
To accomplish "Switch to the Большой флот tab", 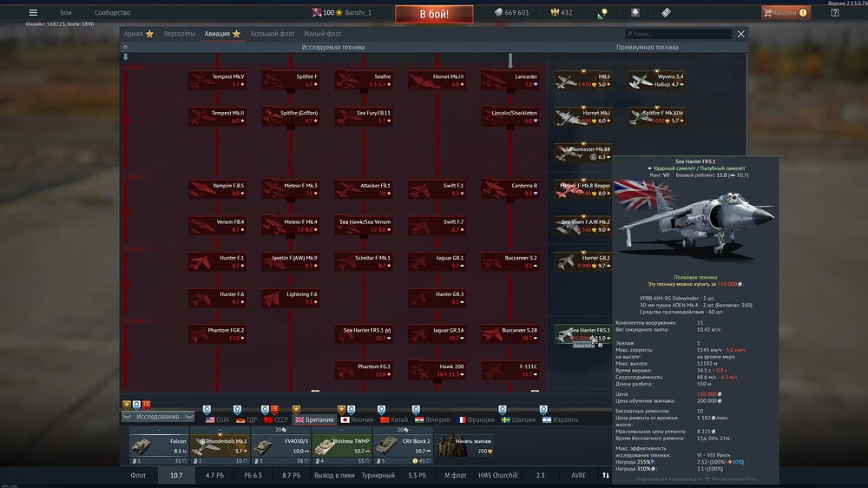I will click(x=273, y=34).
